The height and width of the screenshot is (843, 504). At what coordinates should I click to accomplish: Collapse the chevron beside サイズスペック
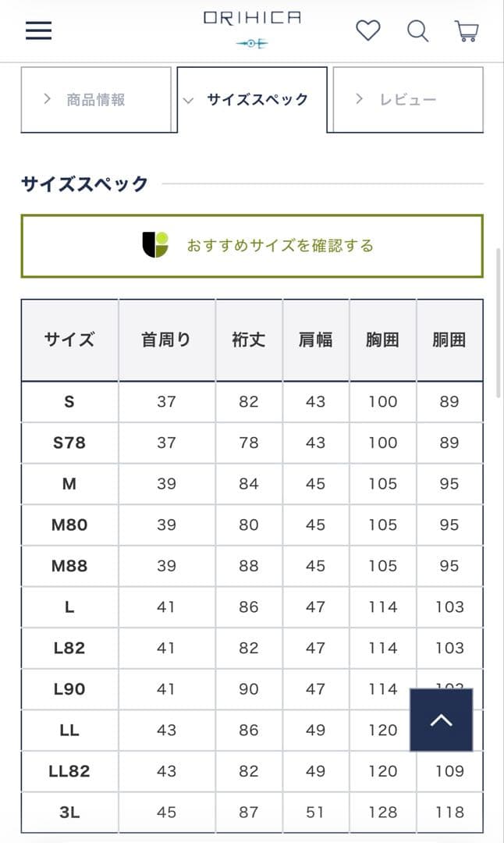coord(188,101)
